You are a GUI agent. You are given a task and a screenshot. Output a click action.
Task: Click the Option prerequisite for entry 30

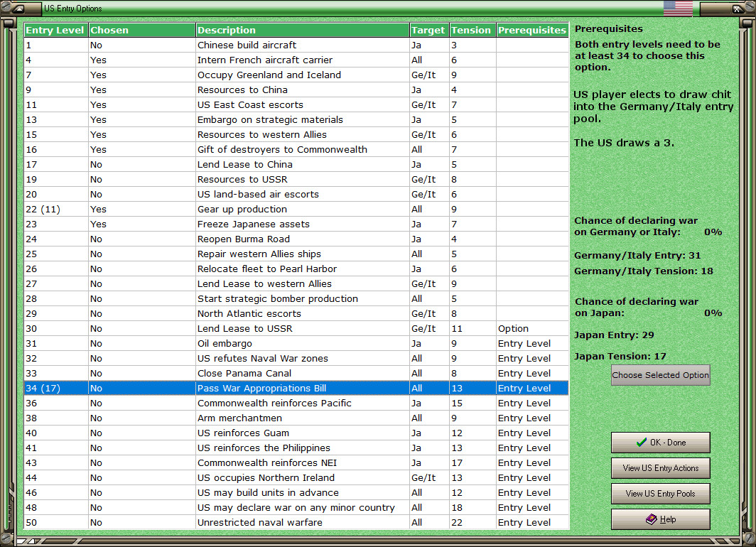533,329
